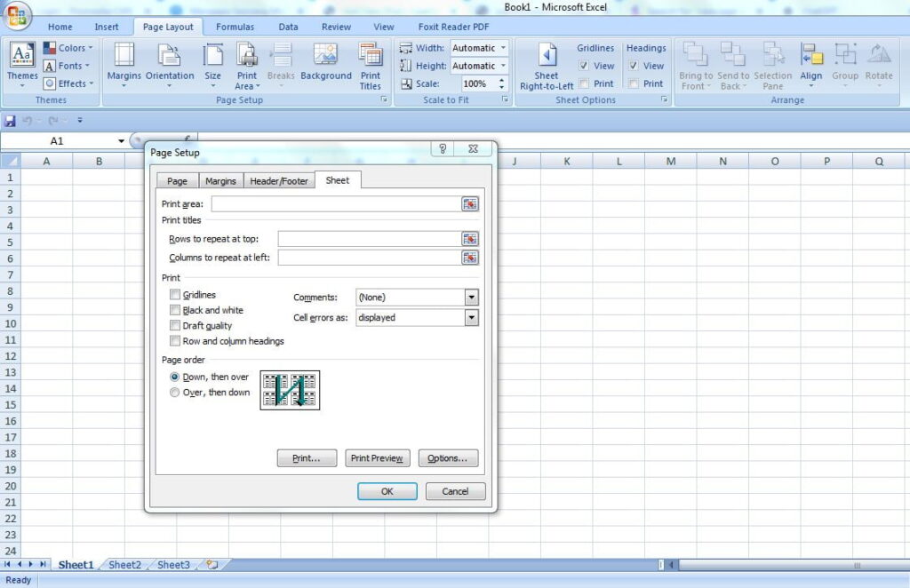Select column M header
The width and height of the screenshot is (910, 588).
click(671, 161)
